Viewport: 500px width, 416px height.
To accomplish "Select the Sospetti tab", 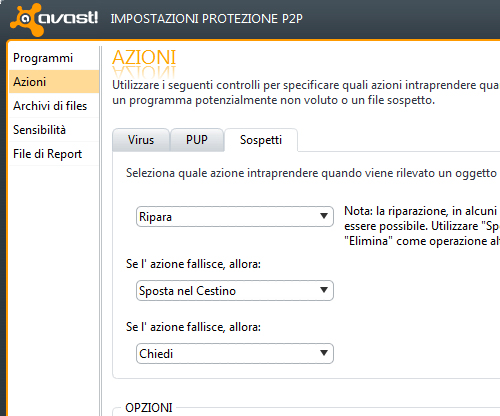I will [261, 140].
